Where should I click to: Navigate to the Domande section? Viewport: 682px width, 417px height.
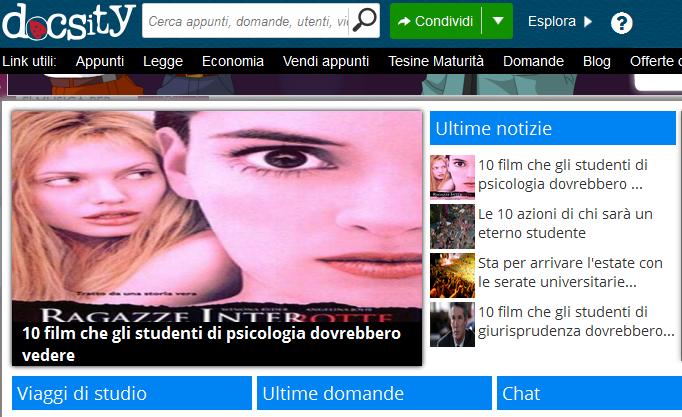533,61
